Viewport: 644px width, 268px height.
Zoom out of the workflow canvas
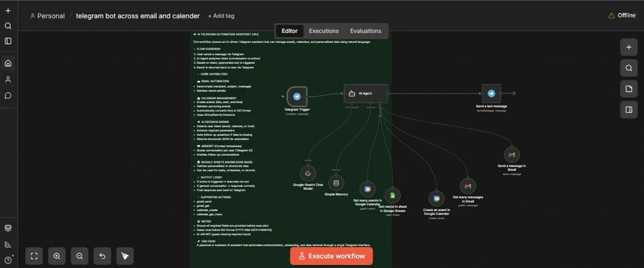click(80, 256)
